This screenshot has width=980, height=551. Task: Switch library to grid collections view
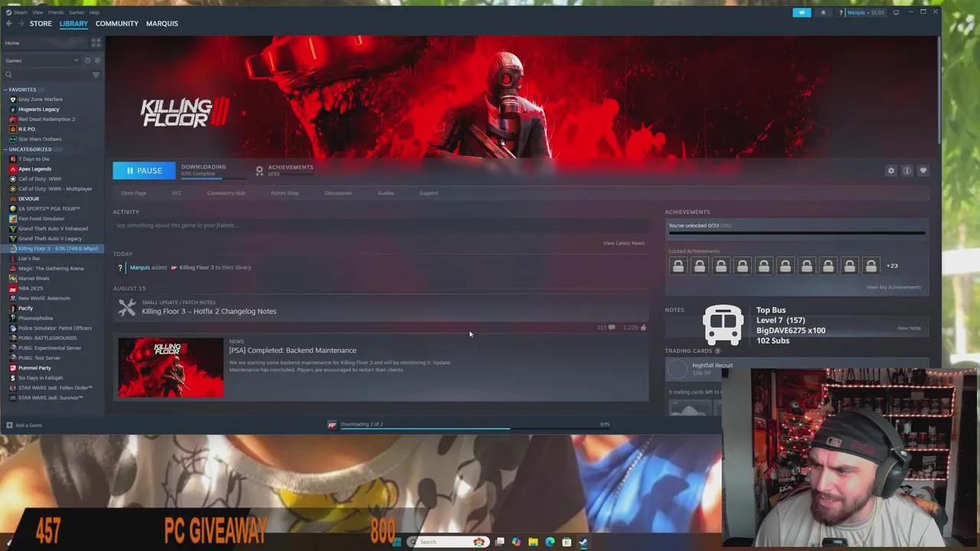[x=96, y=43]
